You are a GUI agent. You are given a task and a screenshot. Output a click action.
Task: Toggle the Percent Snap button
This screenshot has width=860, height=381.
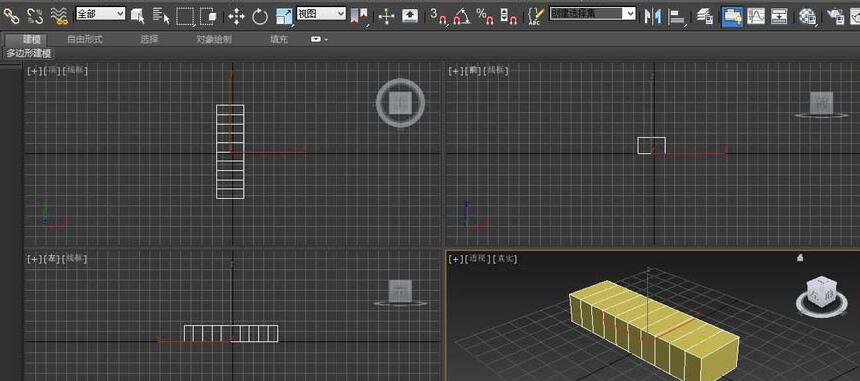coord(485,17)
